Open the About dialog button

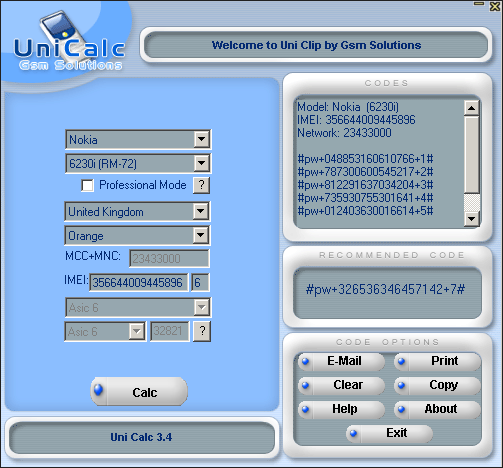click(x=438, y=409)
